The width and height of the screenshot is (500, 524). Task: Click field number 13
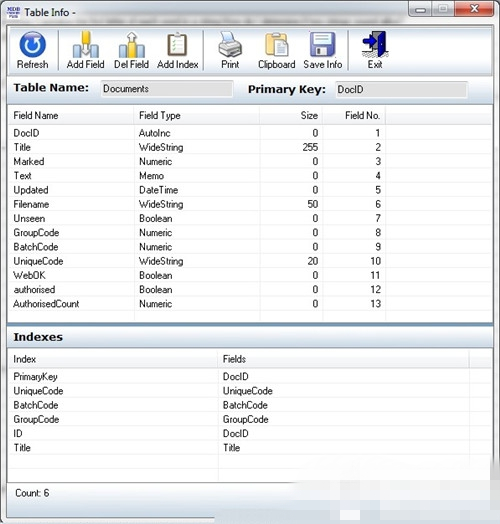tap(375, 304)
